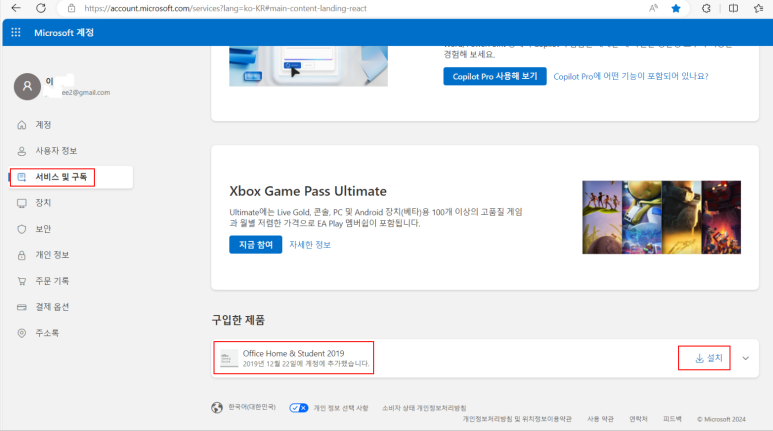Click the pin icon beside 주소록

[x=22, y=333]
